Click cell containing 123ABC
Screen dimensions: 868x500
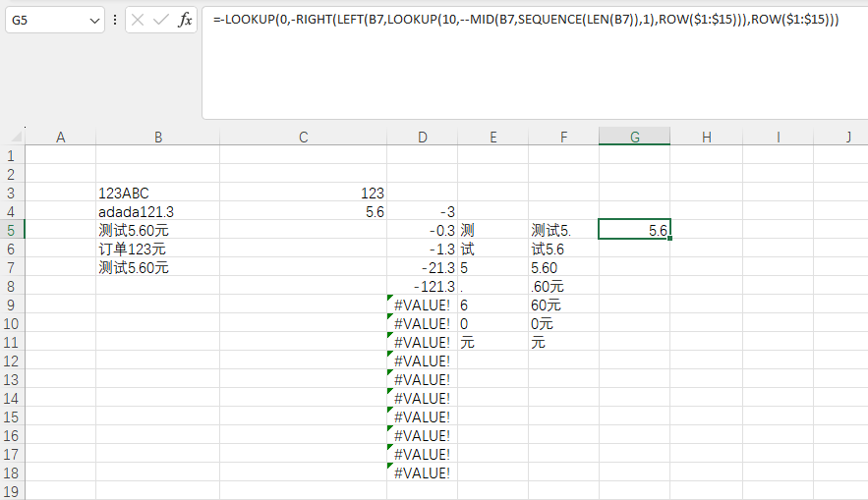(x=157, y=194)
